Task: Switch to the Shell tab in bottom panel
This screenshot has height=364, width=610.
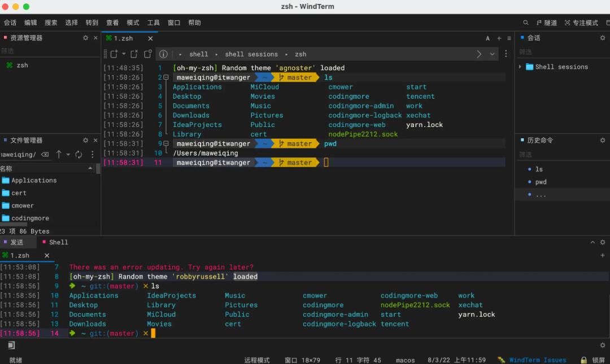Action: coord(58,242)
